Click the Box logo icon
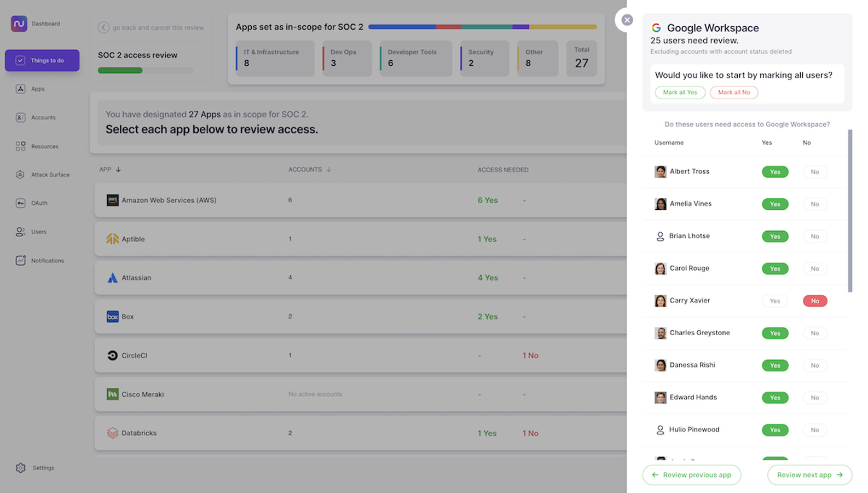This screenshot has width=868, height=493. [x=113, y=317]
